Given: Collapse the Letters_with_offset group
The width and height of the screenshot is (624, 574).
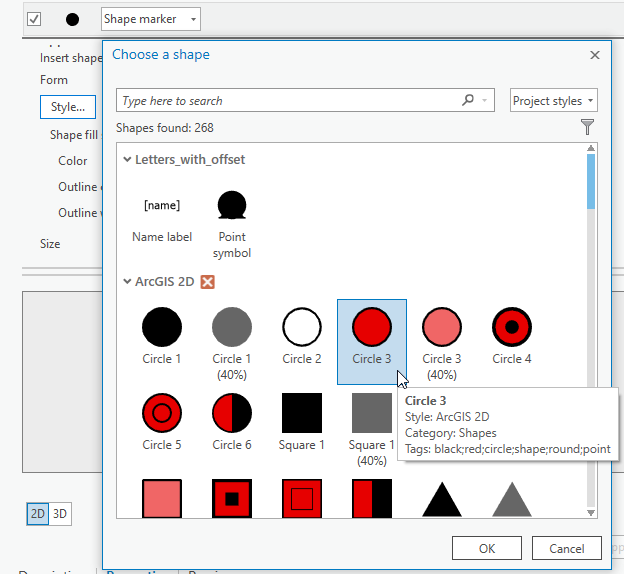Looking at the screenshot, I should point(127,160).
